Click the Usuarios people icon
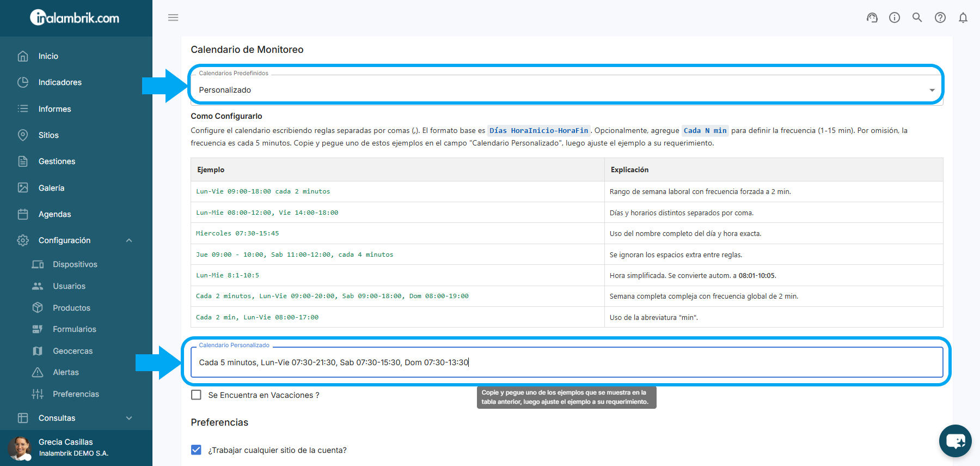This screenshot has width=980, height=466. 38,286
